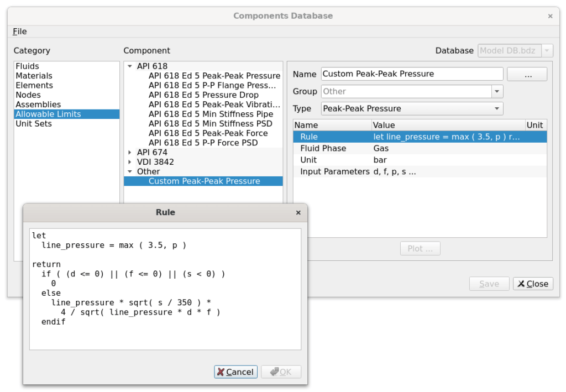
Task: Click the Save button
Action: pos(489,283)
